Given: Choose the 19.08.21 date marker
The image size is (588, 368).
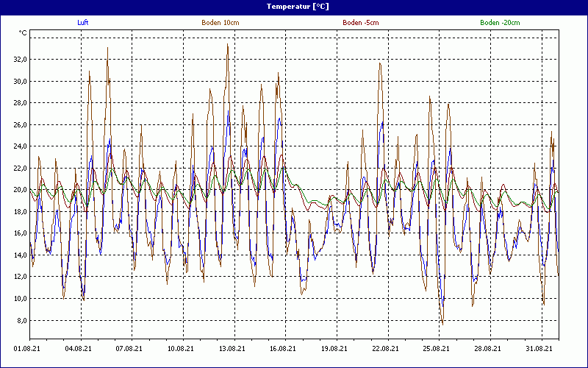Looking at the screenshot, I should tap(334, 349).
